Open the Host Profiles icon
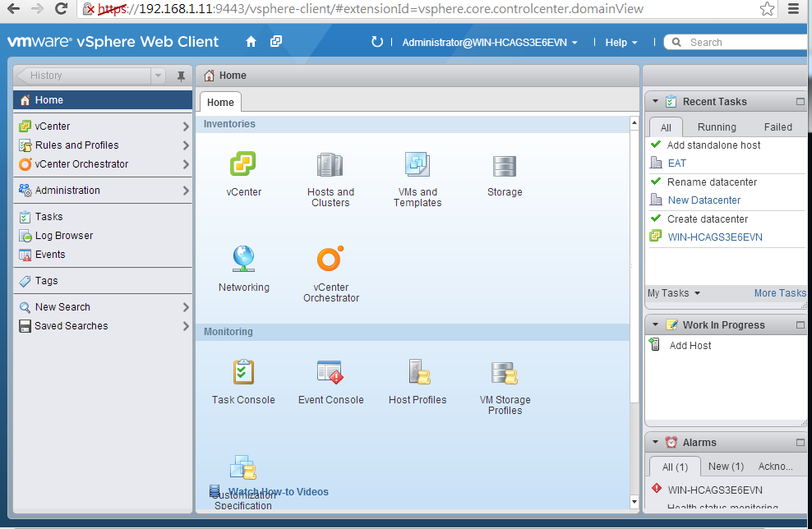This screenshot has width=812, height=529. [419, 372]
